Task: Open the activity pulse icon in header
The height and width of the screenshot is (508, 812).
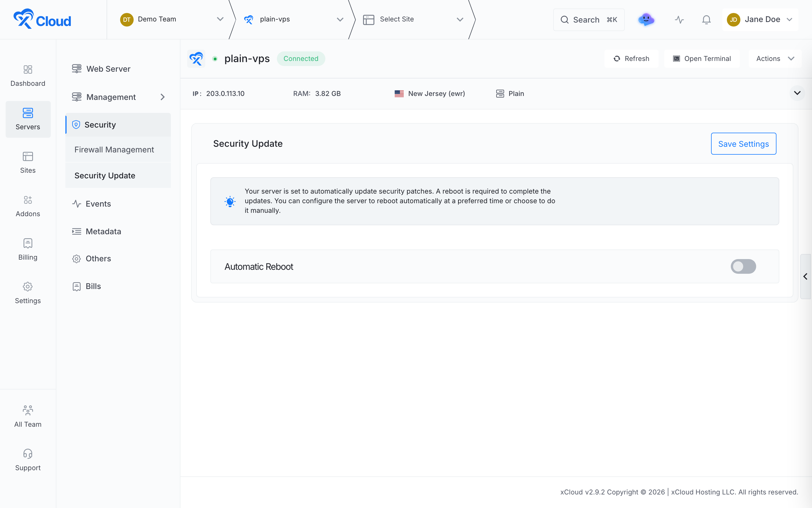Action: 679,19
